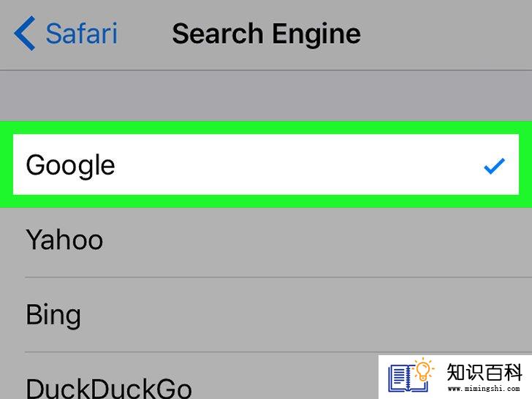
Task: Click the green highlight border around Google
Action: point(266,128)
